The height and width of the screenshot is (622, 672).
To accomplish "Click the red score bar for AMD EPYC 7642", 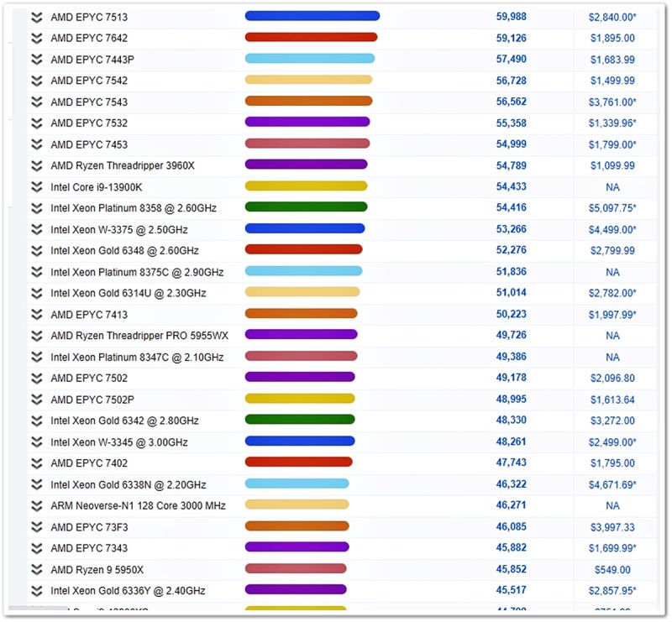I will coord(311,37).
